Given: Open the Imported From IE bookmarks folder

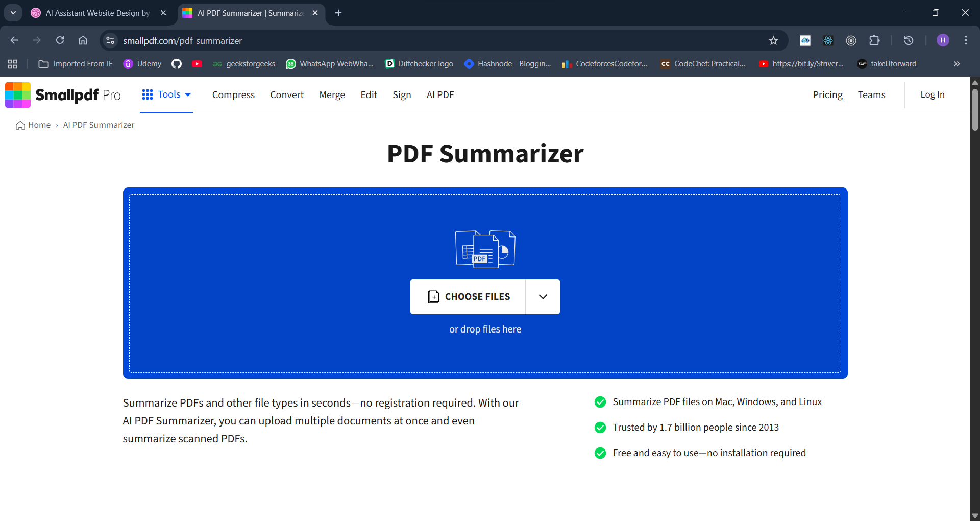Looking at the screenshot, I should pos(76,64).
